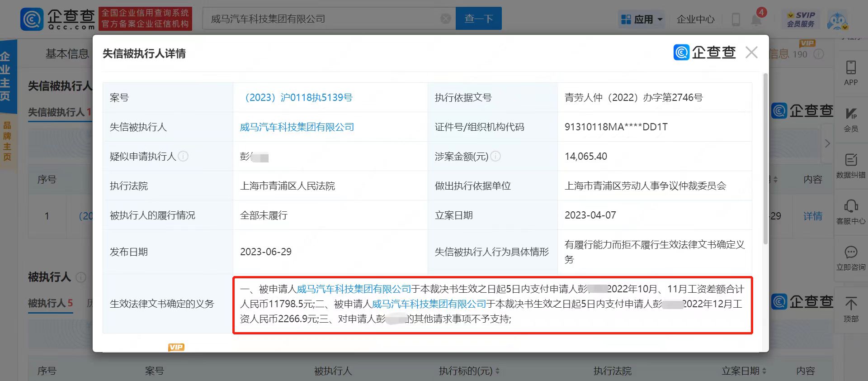Open 详情 link in the background table row
The image size is (868, 381).
(x=812, y=216)
